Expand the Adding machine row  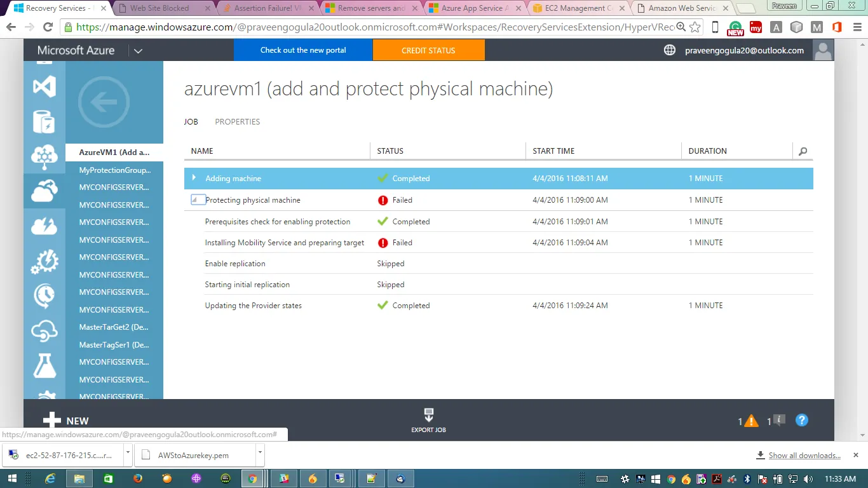click(194, 178)
